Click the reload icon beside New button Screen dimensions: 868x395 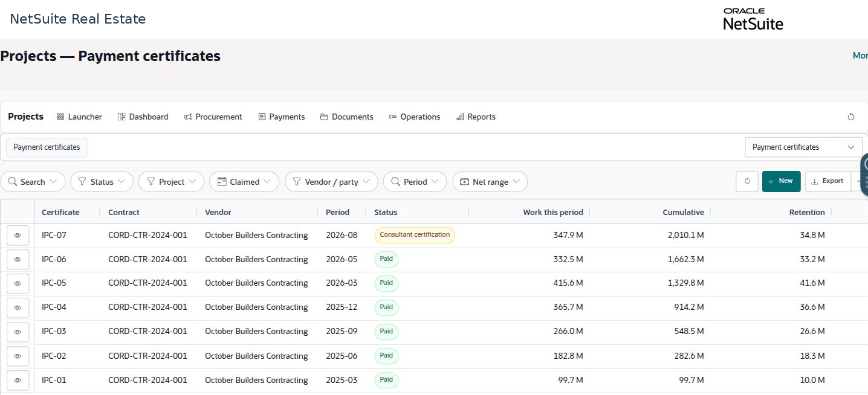pyautogui.click(x=747, y=181)
